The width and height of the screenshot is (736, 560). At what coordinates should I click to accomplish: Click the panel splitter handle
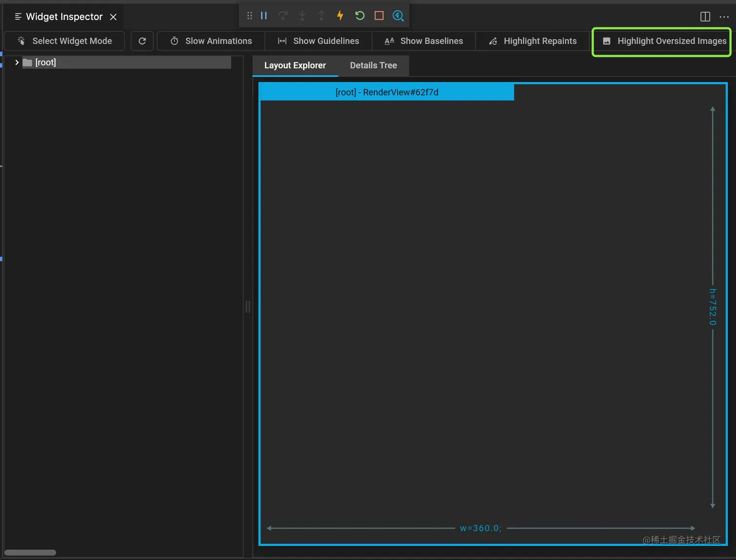(x=248, y=307)
